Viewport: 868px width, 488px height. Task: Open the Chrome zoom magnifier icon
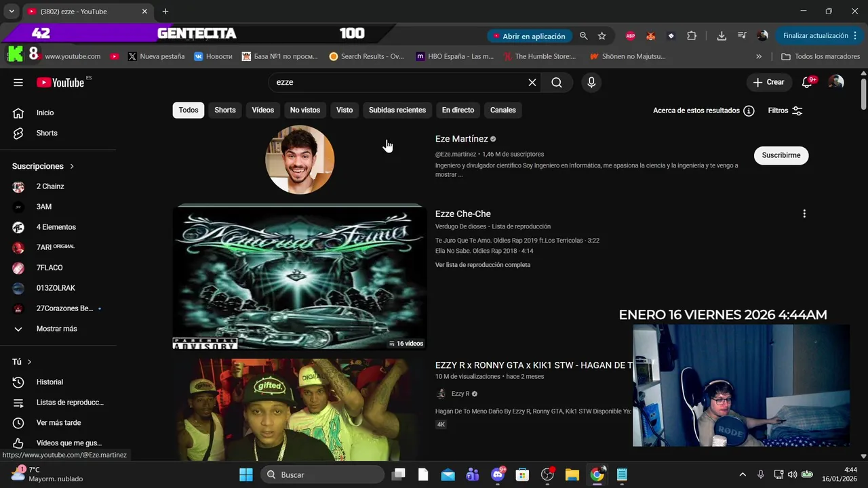click(583, 36)
